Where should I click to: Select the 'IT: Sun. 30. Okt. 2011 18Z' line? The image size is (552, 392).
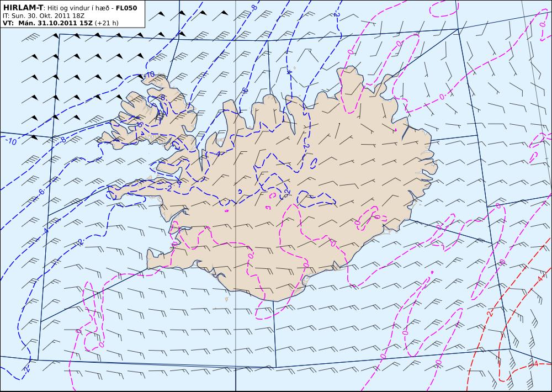(x=43, y=16)
